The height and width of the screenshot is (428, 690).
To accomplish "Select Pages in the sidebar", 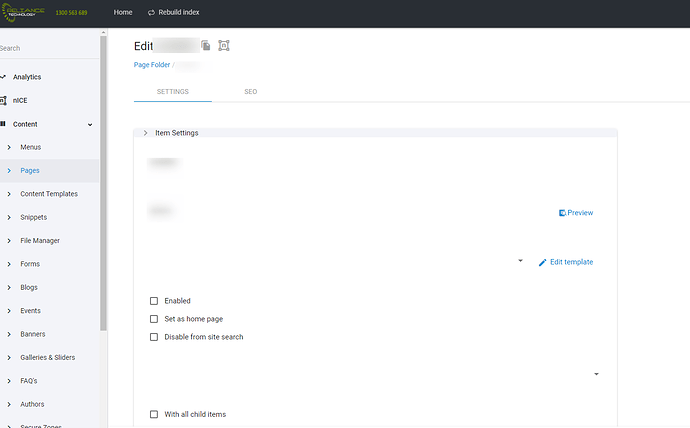I will [x=30, y=171].
